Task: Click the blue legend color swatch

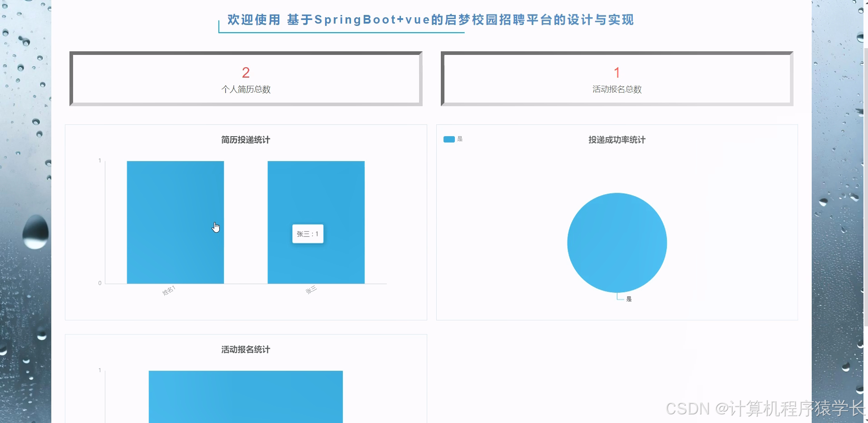Action: click(449, 139)
